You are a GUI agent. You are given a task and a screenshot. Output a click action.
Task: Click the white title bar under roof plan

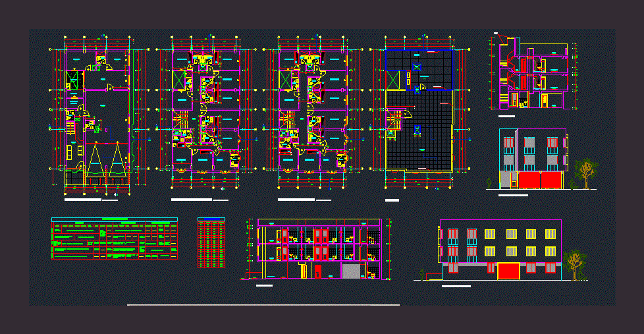(392, 200)
